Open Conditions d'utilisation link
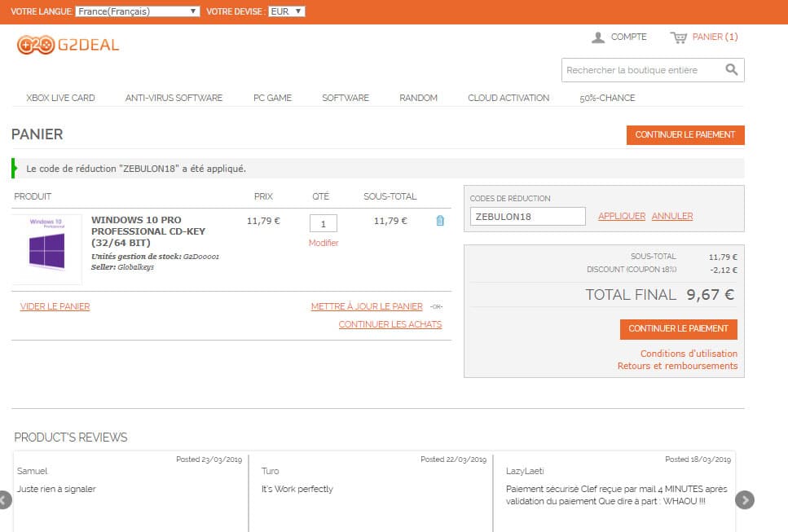Screen dimensions: 788x532 tap(689, 354)
